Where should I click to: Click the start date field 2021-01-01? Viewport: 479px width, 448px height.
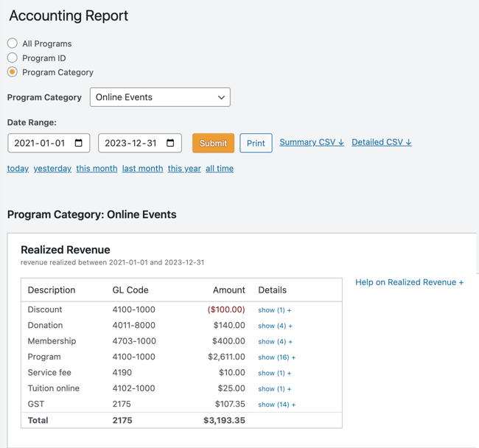click(x=41, y=143)
